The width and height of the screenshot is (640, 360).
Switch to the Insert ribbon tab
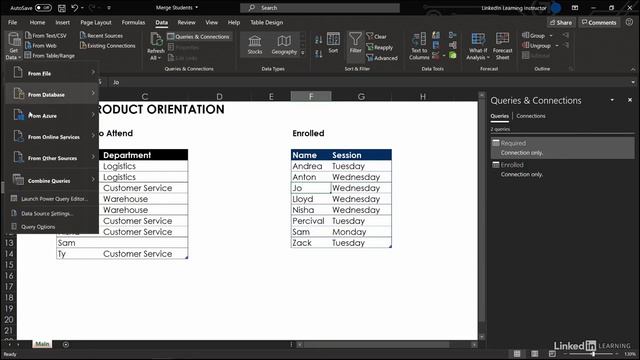[x=62, y=22]
